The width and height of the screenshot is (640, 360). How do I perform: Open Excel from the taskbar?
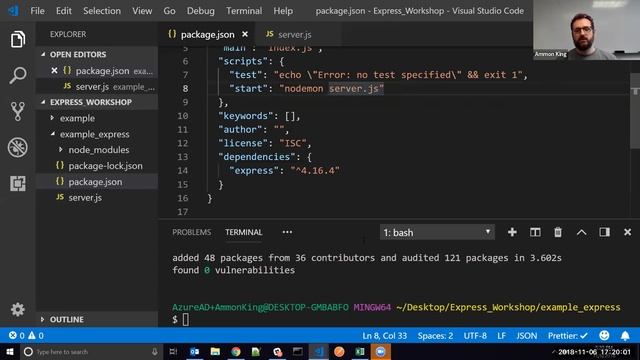click(360, 351)
